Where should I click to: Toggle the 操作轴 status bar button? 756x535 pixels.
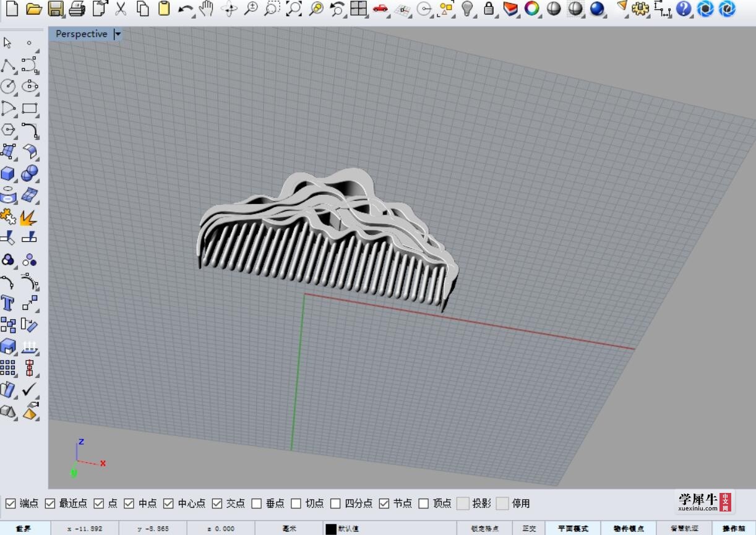734,529
